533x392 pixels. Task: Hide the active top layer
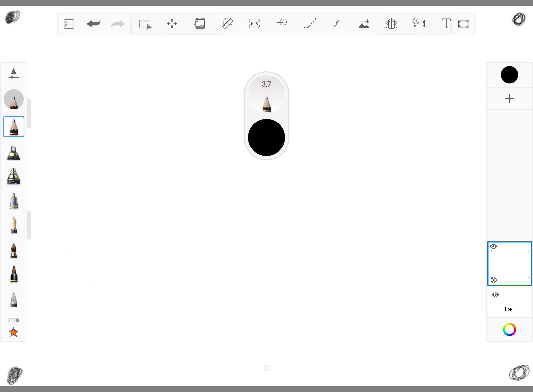coord(493,246)
